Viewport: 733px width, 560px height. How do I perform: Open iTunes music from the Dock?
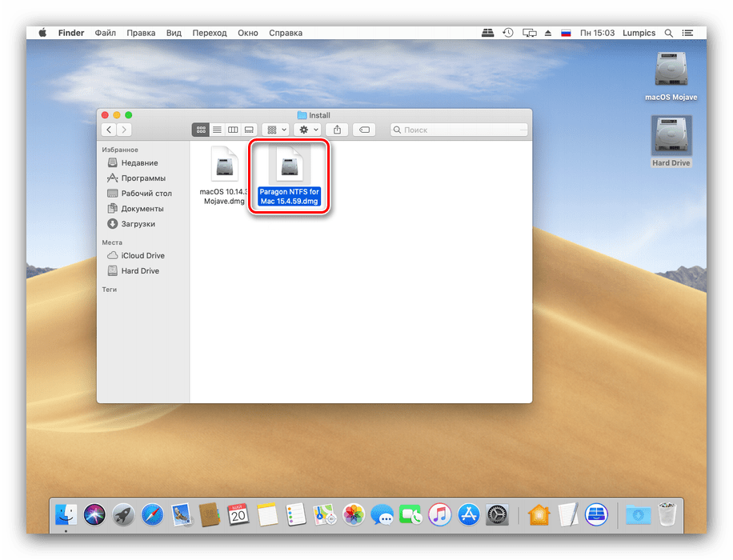(x=440, y=515)
